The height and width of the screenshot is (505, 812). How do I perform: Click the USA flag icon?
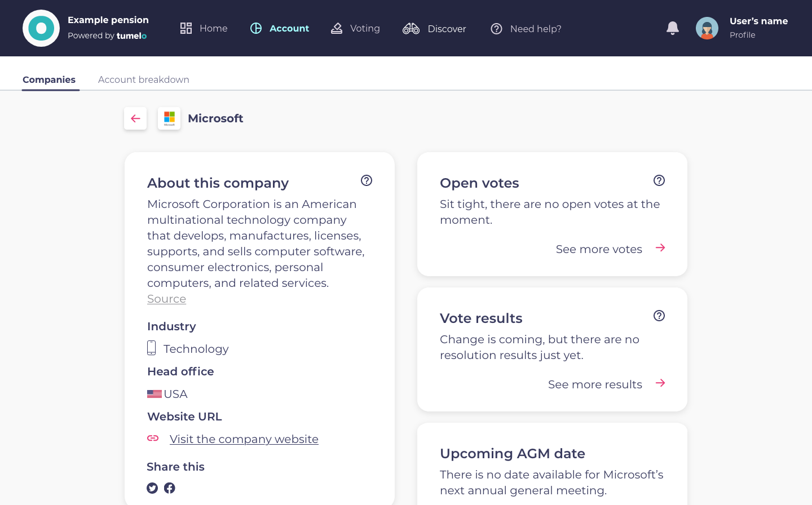click(x=155, y=394)
